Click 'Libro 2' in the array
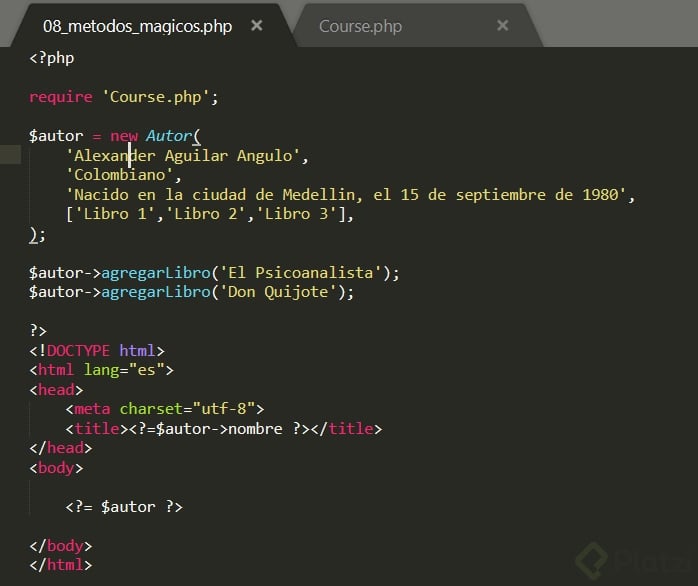The width and height of the screenshot is (698, 586). coord(206,214)
